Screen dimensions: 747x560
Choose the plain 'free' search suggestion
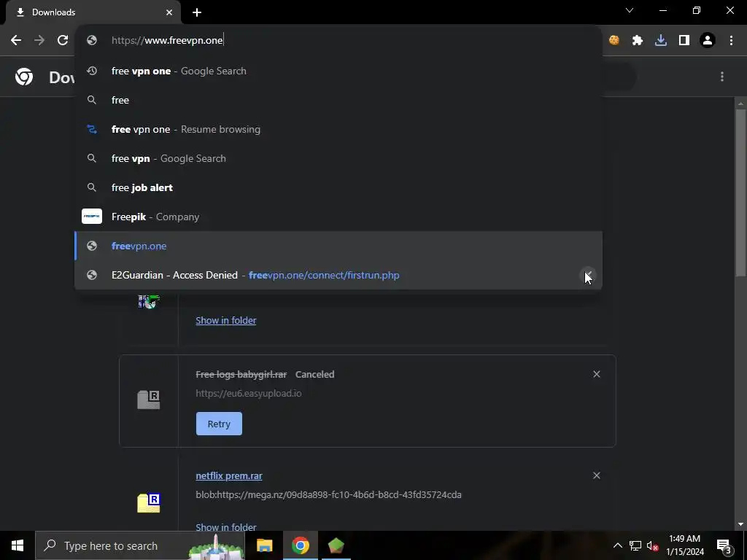[x=338, y=100]
